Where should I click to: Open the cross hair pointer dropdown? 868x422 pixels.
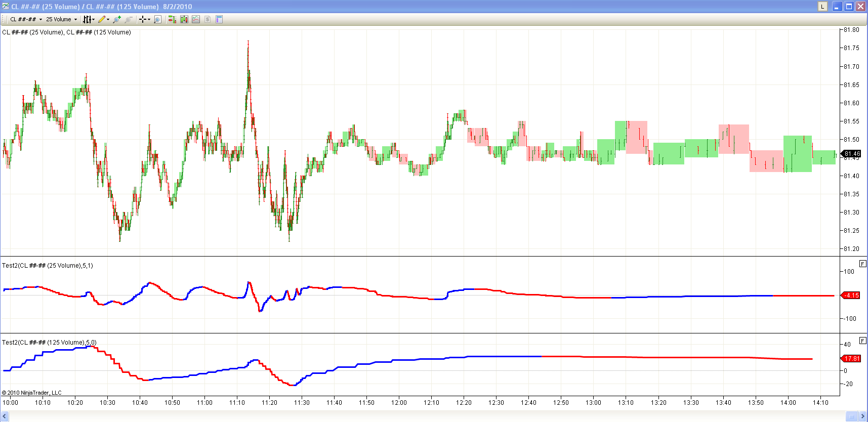(x=145, y=19)
